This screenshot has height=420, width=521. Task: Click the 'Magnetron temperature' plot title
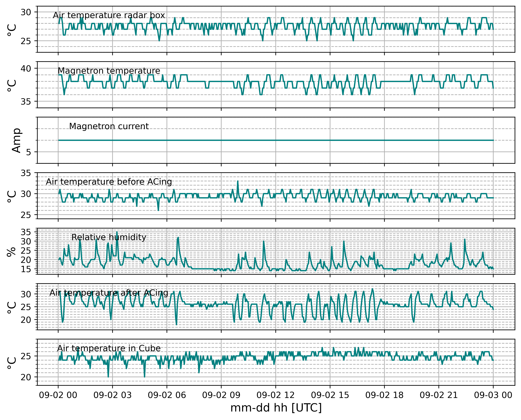[109, 71]
